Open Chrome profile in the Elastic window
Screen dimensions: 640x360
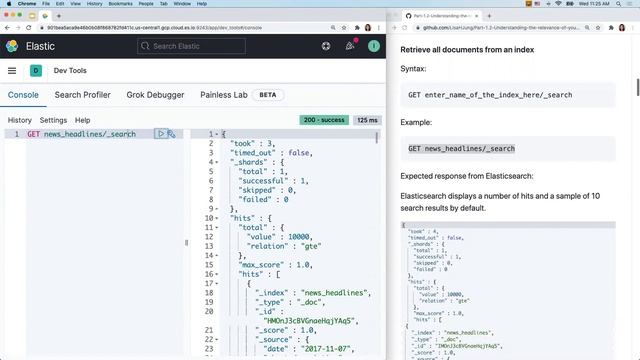pyautogui.click(x=368, y=28)
